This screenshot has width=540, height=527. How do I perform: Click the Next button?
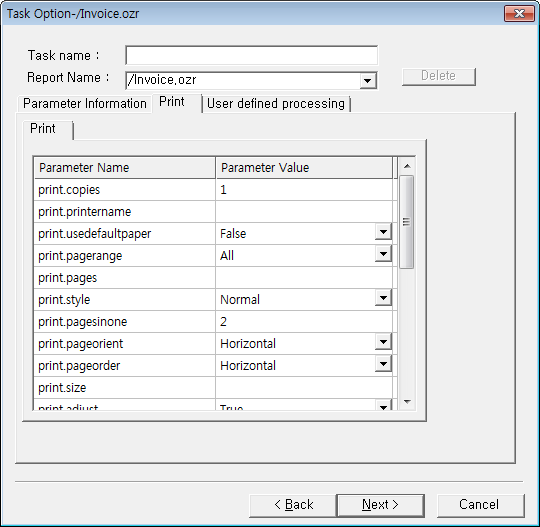click(x=380, y=505)
